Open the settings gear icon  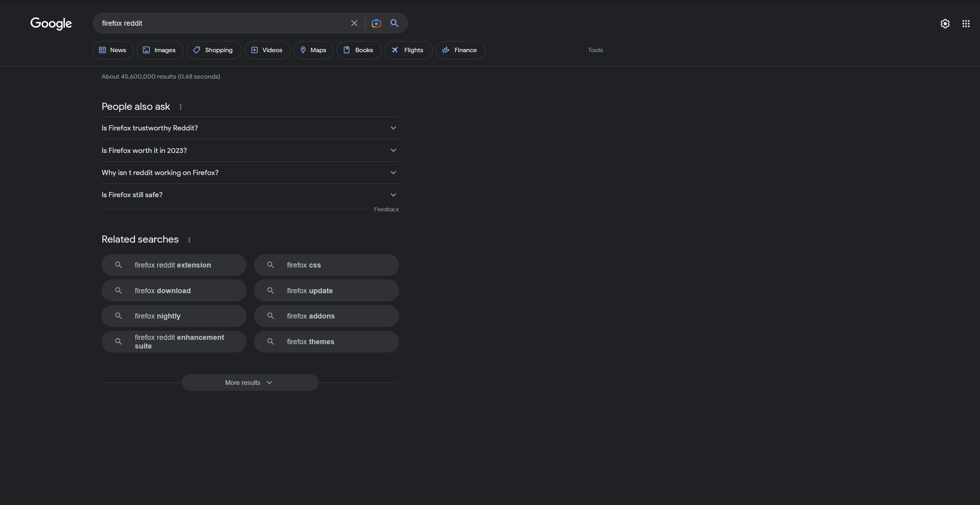(945, 24)
